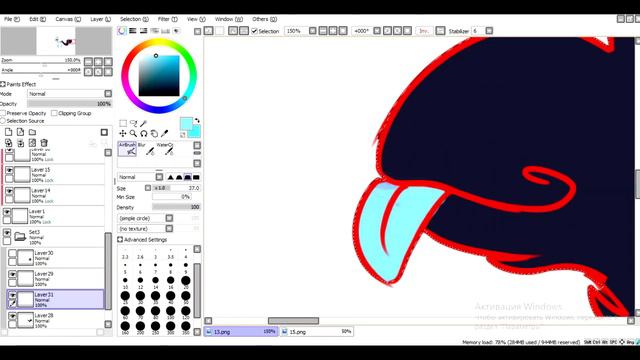640x360 pixels.
Task: Select the WaterColor brush tool
Action: 165,149
